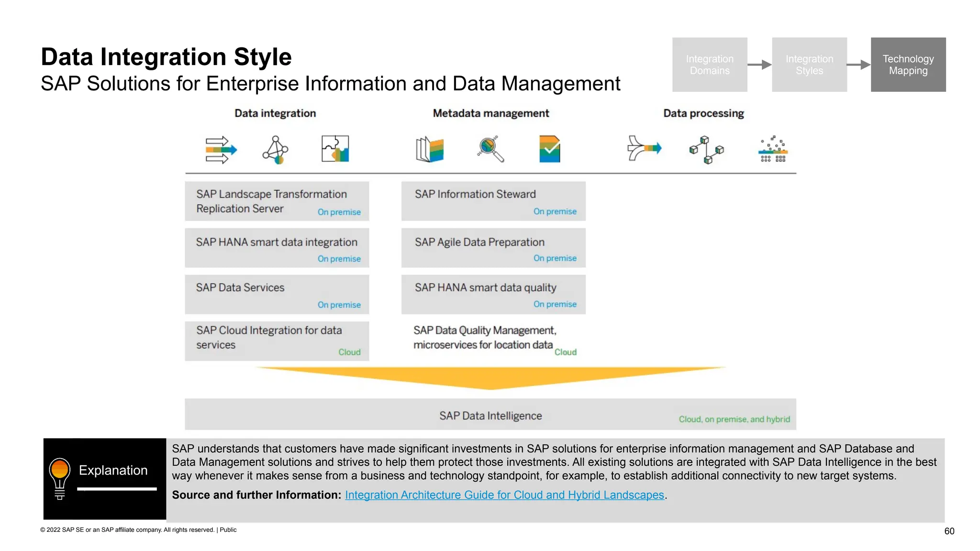This screenshot has width=980, height=551.
Task: Click the Data processing heading
Action: 703,113
